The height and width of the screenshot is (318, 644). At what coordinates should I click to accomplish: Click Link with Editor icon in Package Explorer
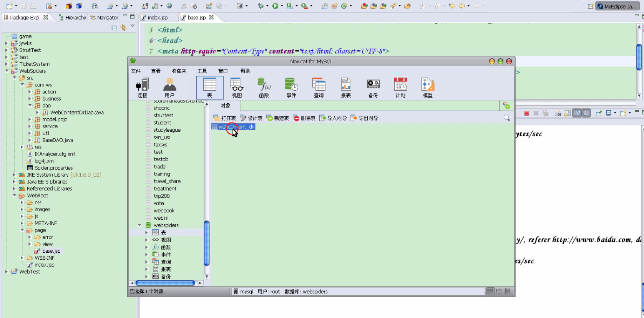[x=123, y=28]
